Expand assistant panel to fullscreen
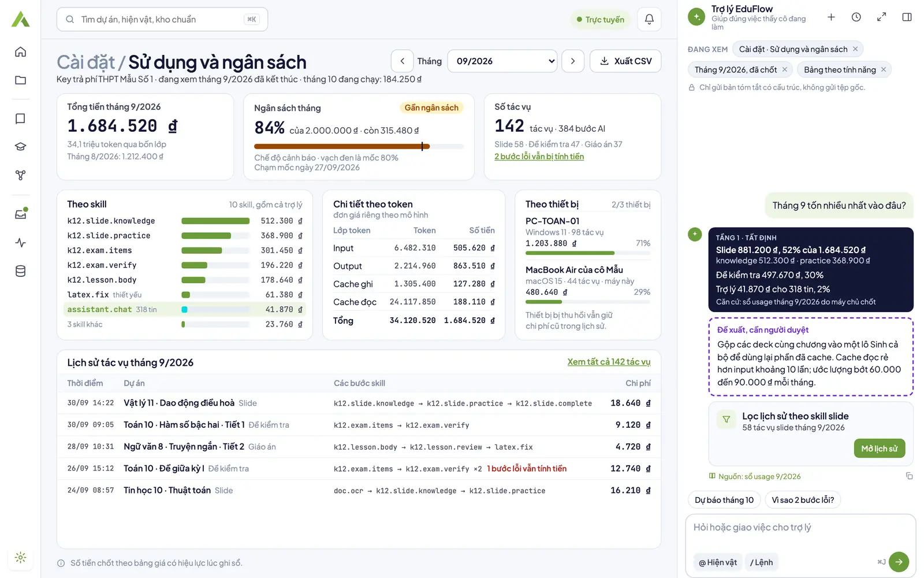The image size is (924, 578). click(881, 17)
